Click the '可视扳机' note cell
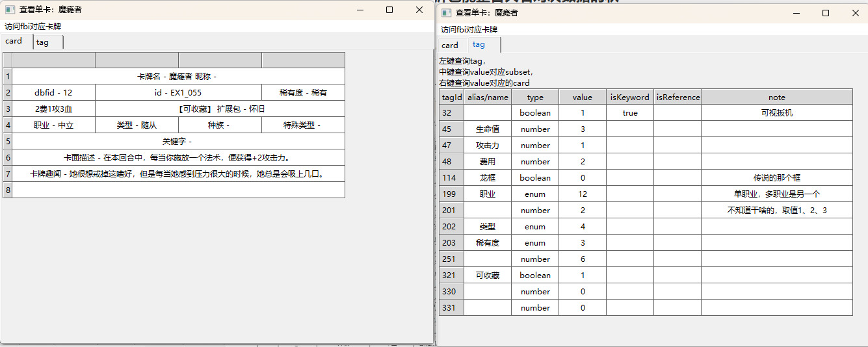 (x=777, y=113)
